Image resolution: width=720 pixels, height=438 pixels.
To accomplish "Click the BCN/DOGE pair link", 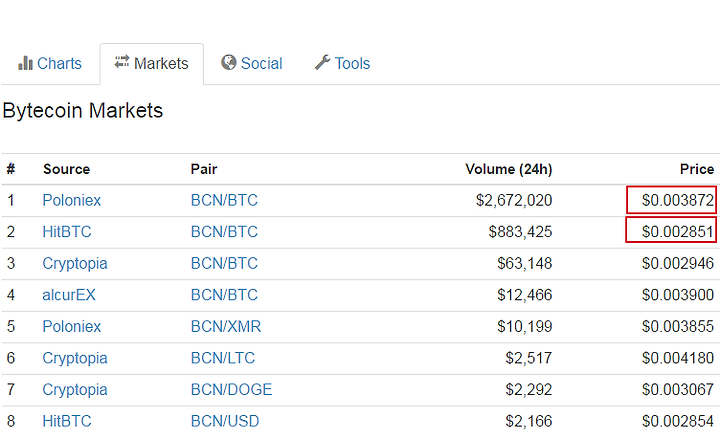I will coord(231,390).
